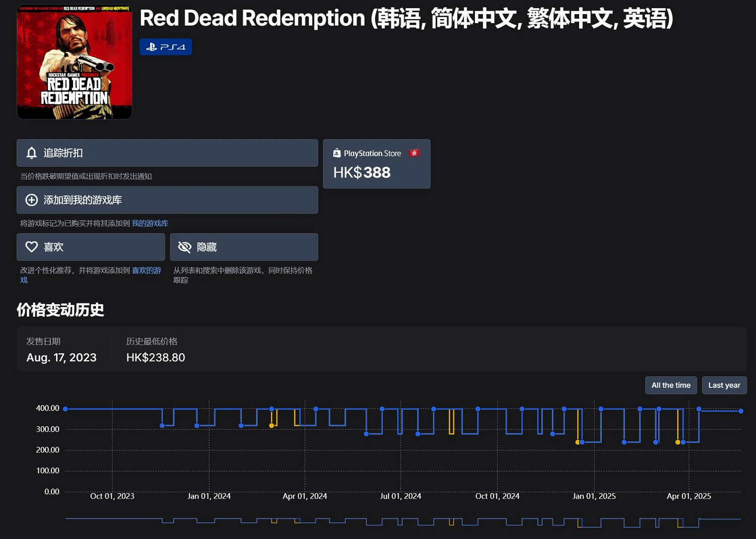This screenshot has height=539, width=756.
Task: Click the HK$388 PlayStation Store price card
Action: (376, 164)
